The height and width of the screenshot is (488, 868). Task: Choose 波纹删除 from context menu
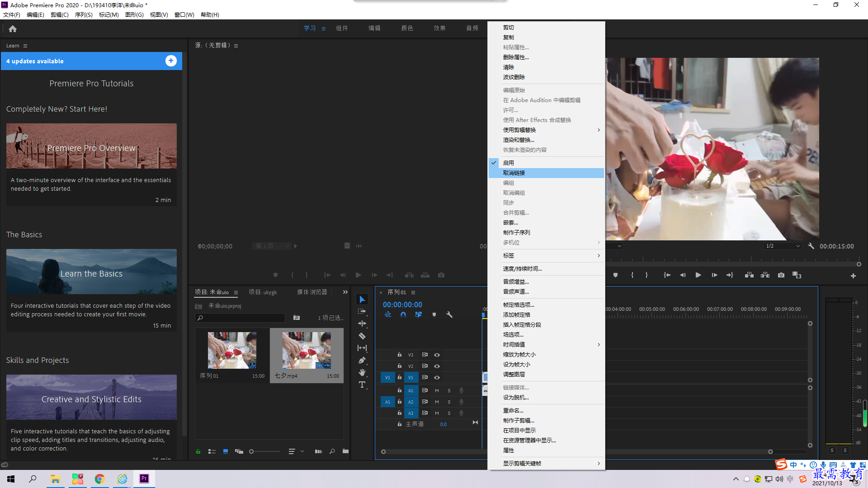click(546, 77)
